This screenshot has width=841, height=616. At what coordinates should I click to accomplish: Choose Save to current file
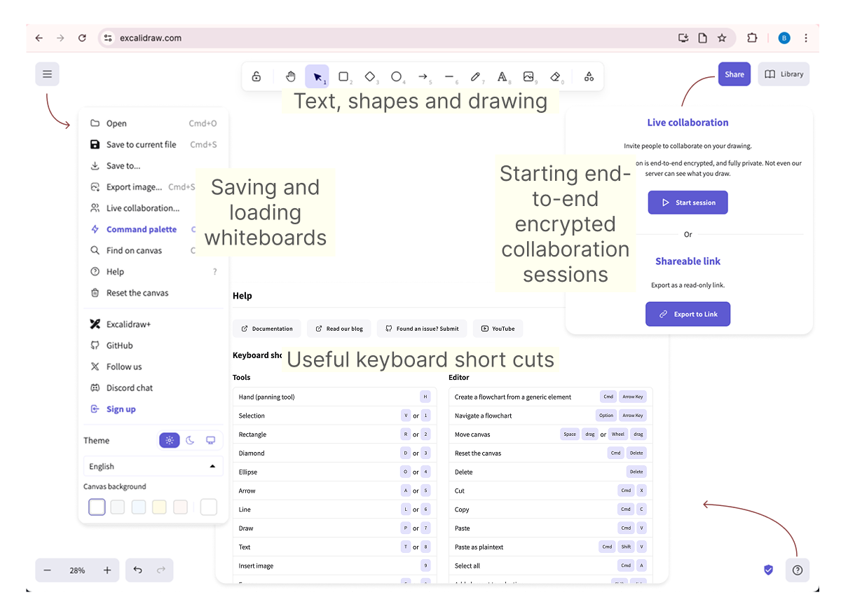[x=153, y=144]
